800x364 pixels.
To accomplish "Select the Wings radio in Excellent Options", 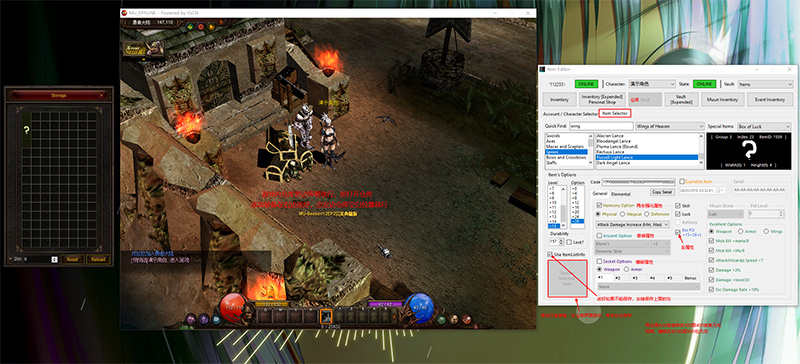I will [766, 231].
